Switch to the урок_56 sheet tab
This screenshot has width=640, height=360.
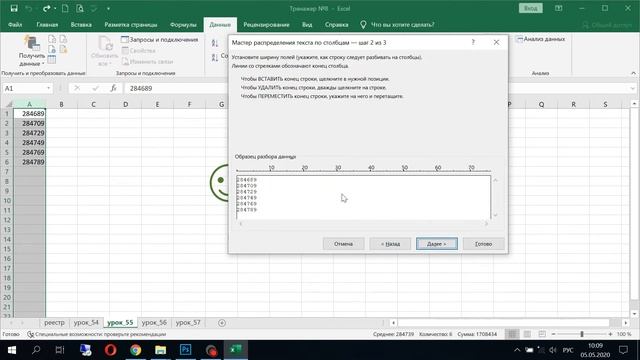point(154,322)
